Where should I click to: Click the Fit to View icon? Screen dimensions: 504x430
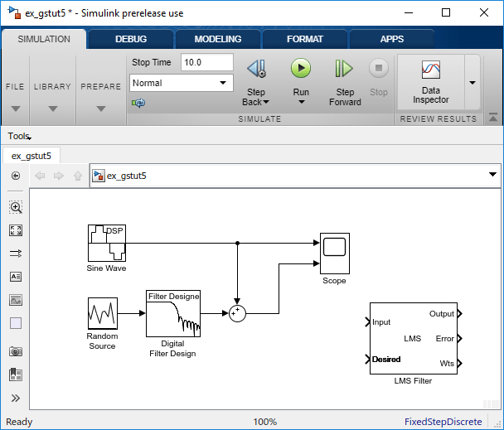16,230
